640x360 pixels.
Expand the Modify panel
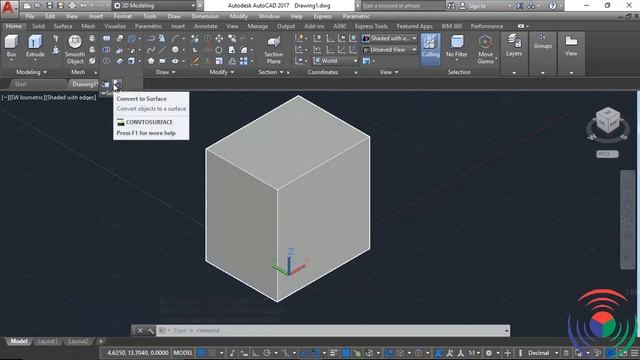click(222, 72)
